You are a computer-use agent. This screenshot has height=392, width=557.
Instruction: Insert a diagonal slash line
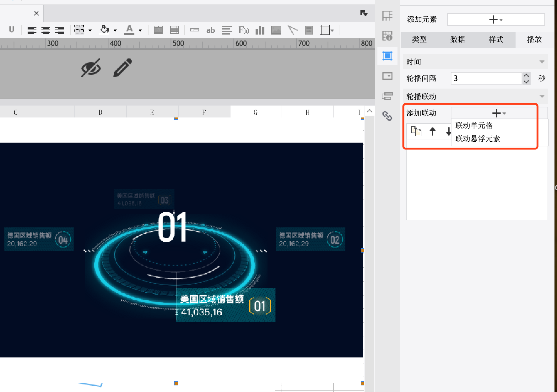[292, 30]
